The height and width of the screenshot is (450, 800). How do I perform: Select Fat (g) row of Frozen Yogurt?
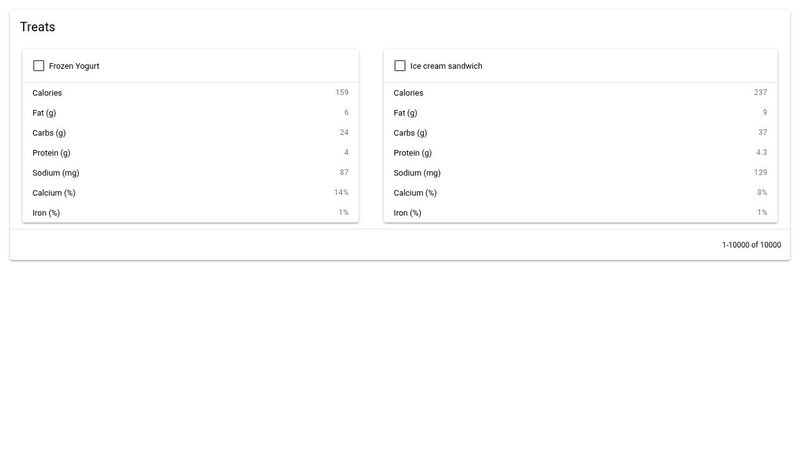pos(190,113)
